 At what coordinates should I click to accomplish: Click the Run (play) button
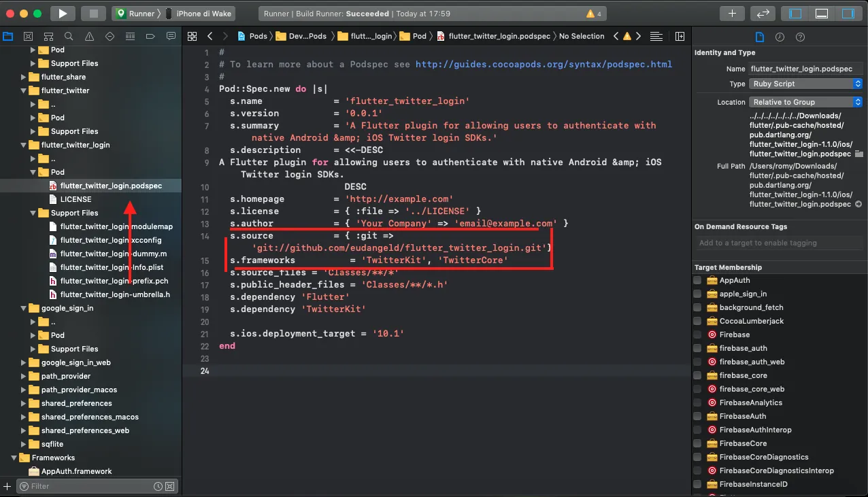click(x=63, y=13)
